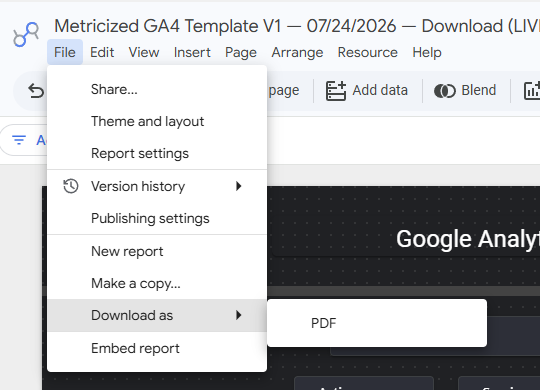Click the Blend data icon
Viewport: 540px width, 390px height.
[x=445, y=91]
